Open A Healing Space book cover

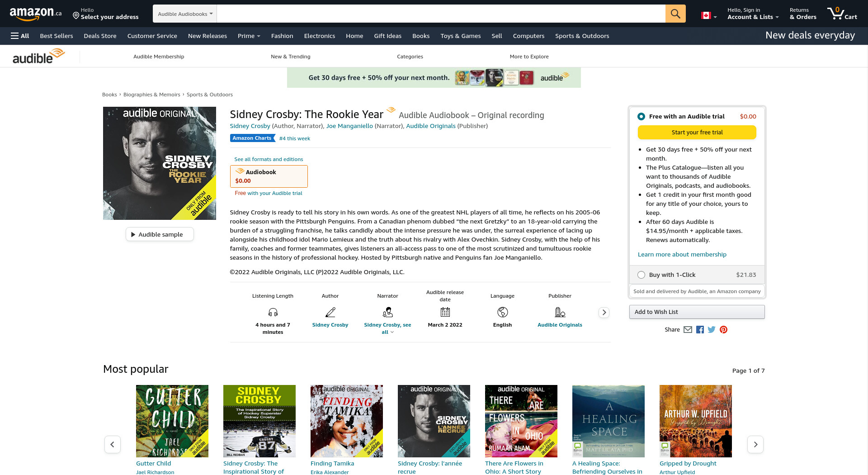609,421
